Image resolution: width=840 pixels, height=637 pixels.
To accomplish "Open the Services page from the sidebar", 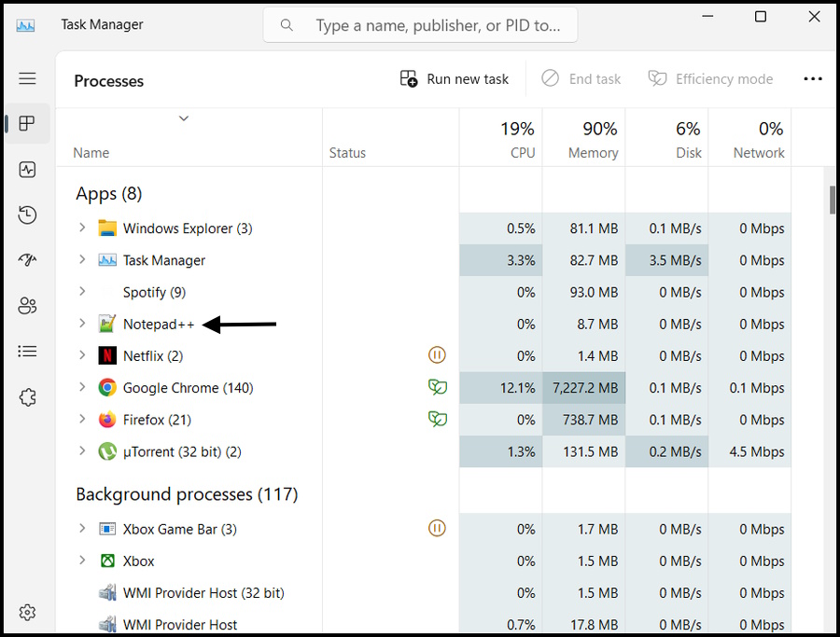I will tap(27, 396).
